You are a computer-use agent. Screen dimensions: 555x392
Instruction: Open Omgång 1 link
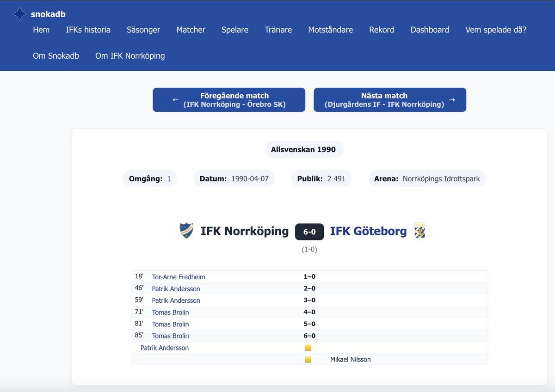point(169,179)
